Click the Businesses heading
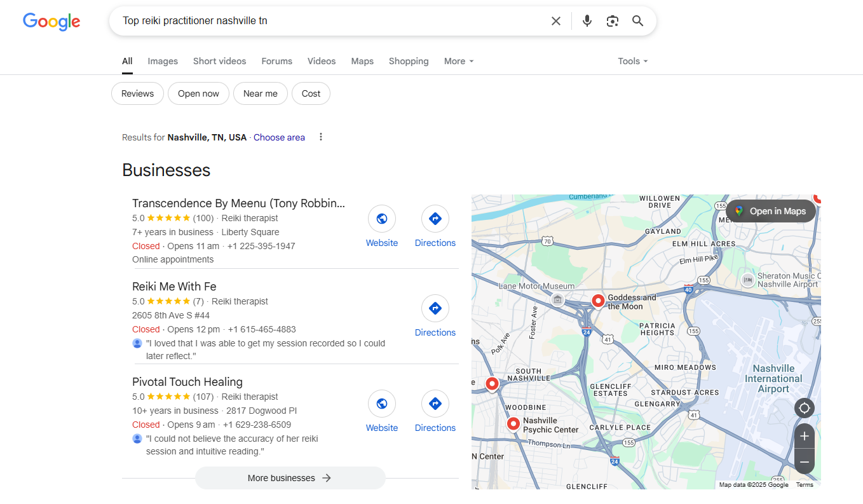Screen dimensions: 863x504 coord(166,170)
